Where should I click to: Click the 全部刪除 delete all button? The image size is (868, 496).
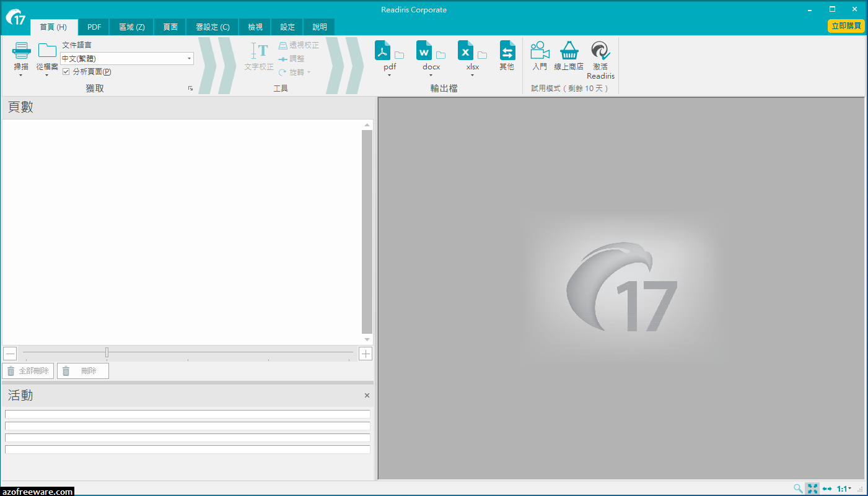click(x=28, y=371)
